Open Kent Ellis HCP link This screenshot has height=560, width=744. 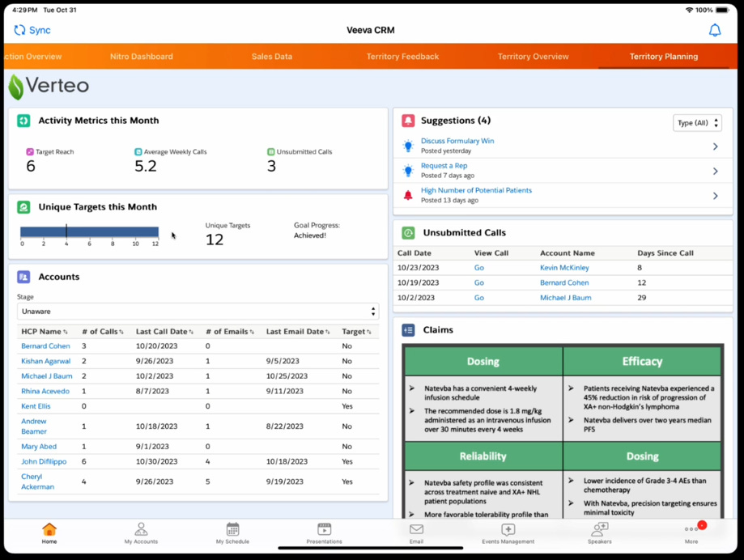(36, 406)
